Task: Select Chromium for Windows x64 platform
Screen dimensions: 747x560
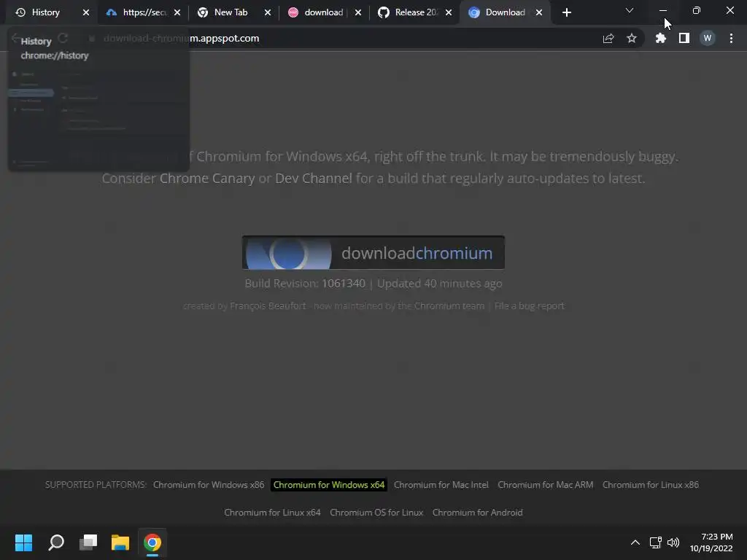Action: pyautogui.click(x=329, y=485)
